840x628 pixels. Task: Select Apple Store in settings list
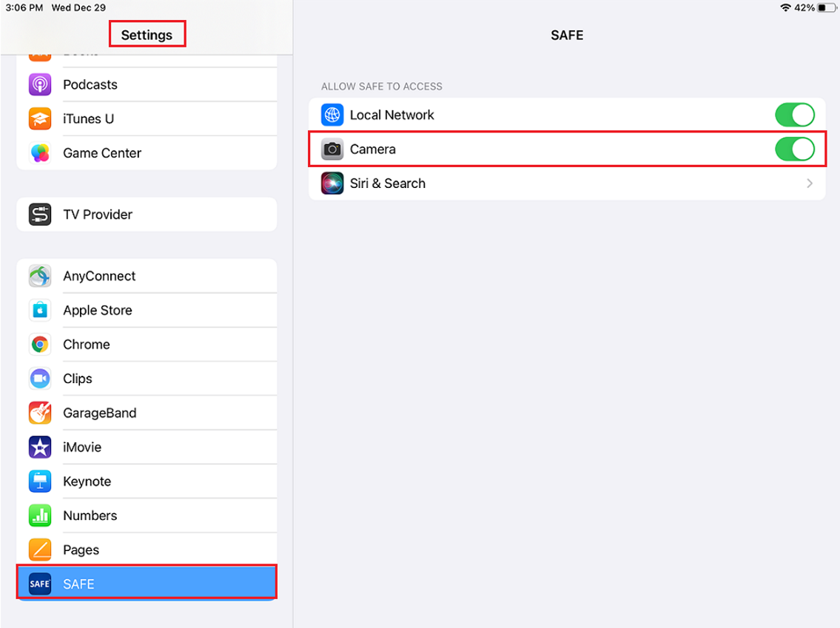tap(147, 311)
